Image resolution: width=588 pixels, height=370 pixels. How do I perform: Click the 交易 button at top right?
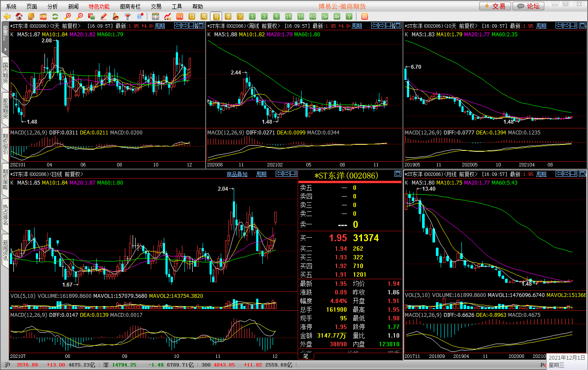494,6
